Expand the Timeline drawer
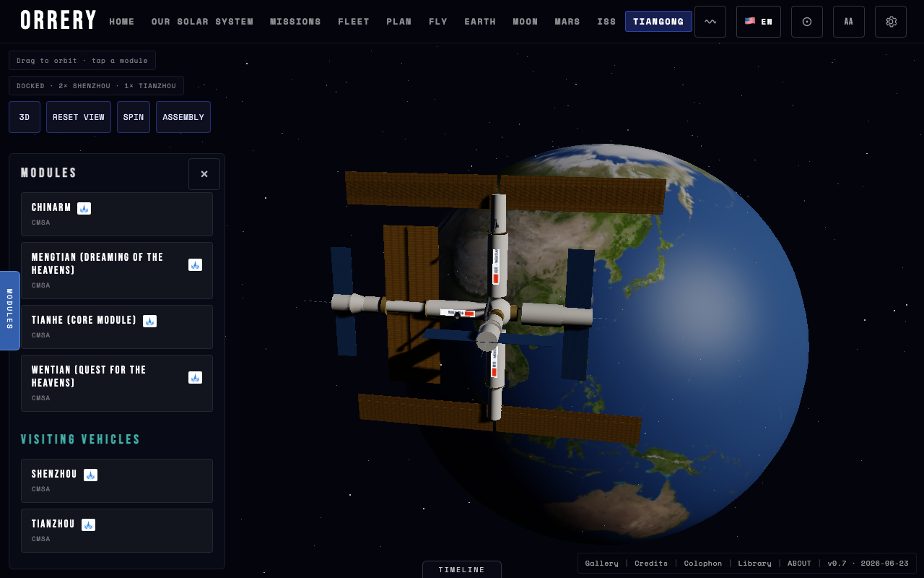 462,569
